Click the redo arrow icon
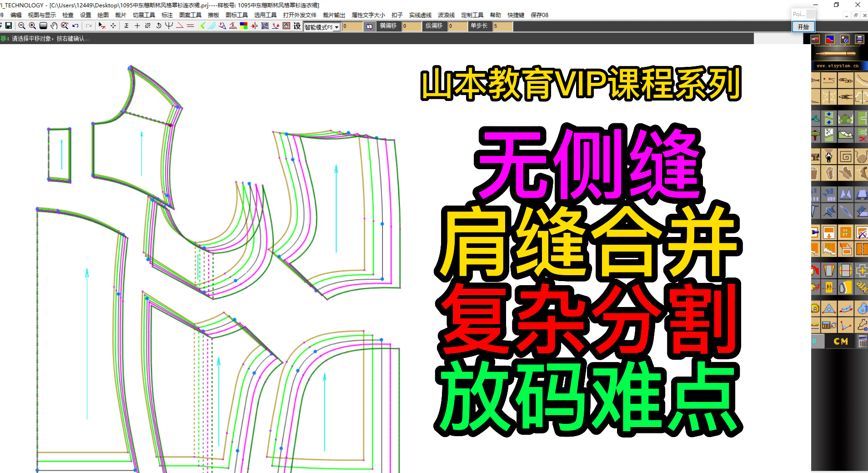This screenshot has height=473, width=868. tap(89, 26)
